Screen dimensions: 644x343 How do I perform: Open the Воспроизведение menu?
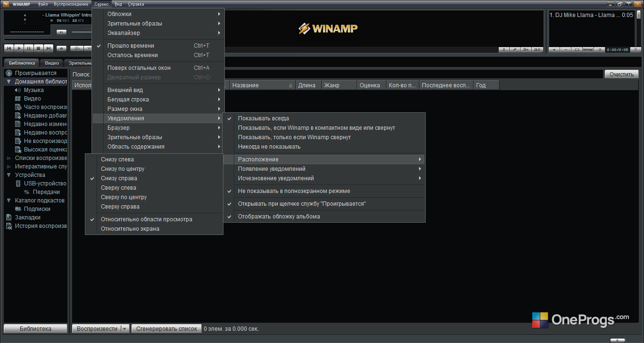[x=71, y=4]
